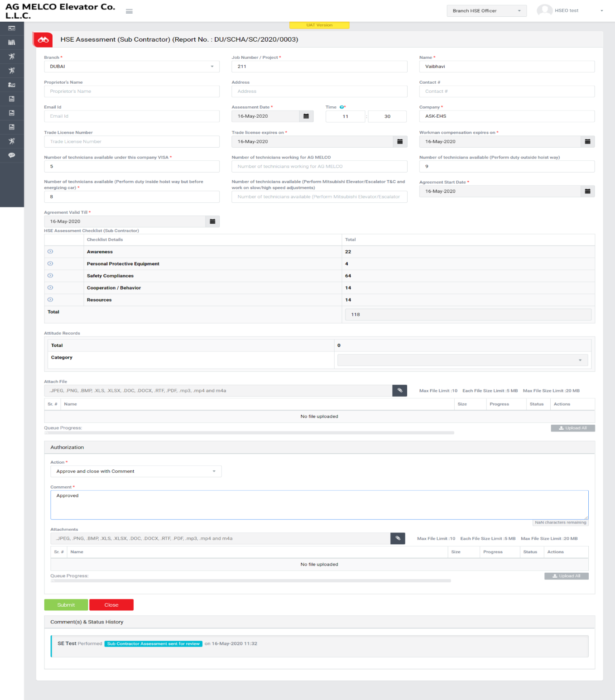
Task: Click the 'Authorization' section heading
Action: coord(67,447)
